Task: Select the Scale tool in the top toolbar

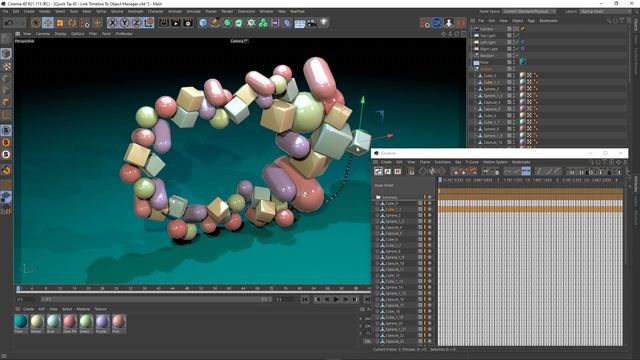Action: coord(60,23)
